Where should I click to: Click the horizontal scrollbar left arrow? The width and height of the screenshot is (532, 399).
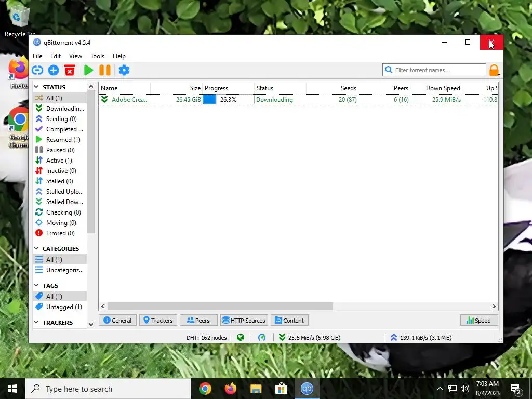(103, 307)
